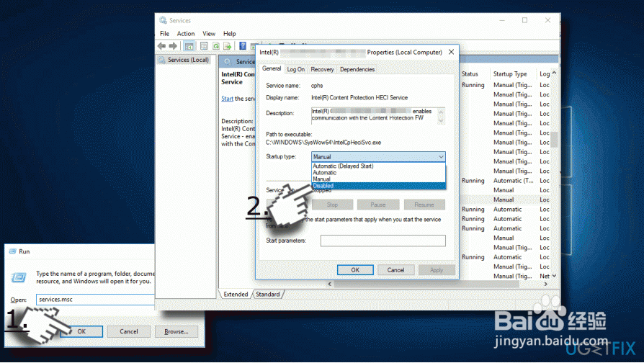Maximize the Services window

524,20
